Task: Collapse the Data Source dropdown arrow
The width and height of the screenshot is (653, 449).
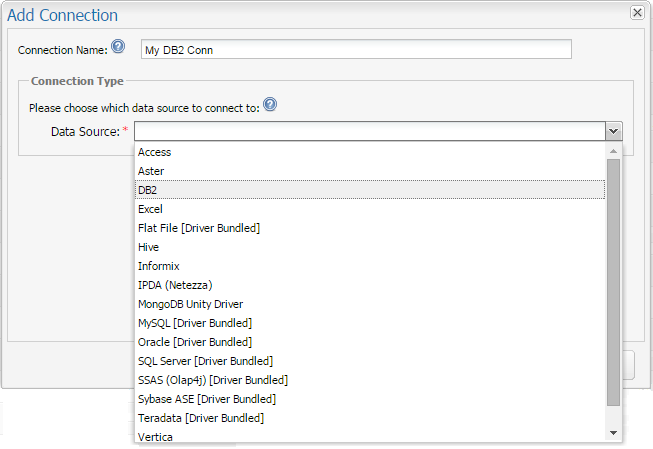Action: point(613,131)
